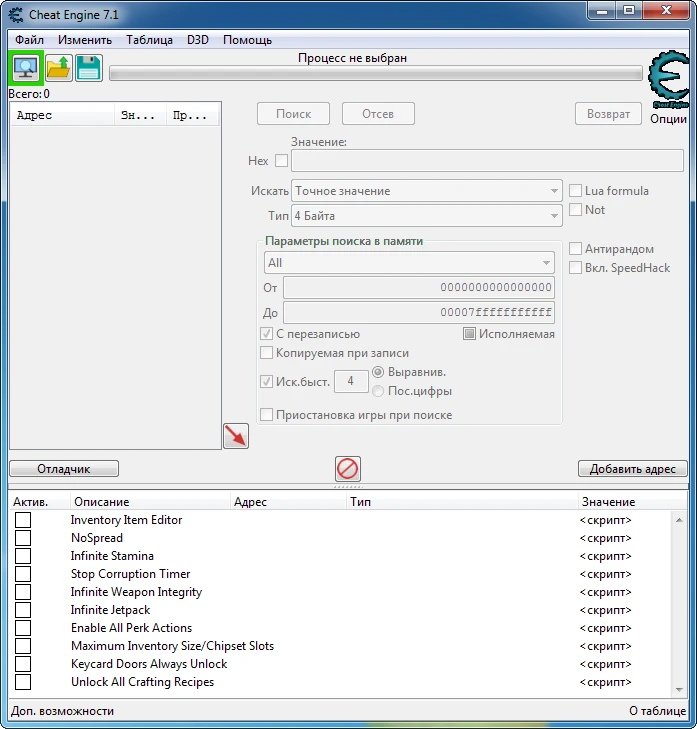Toggle Иск.быст. fast scan checkbox
Viewport: 697px width, 729px height.
point(266,382)
